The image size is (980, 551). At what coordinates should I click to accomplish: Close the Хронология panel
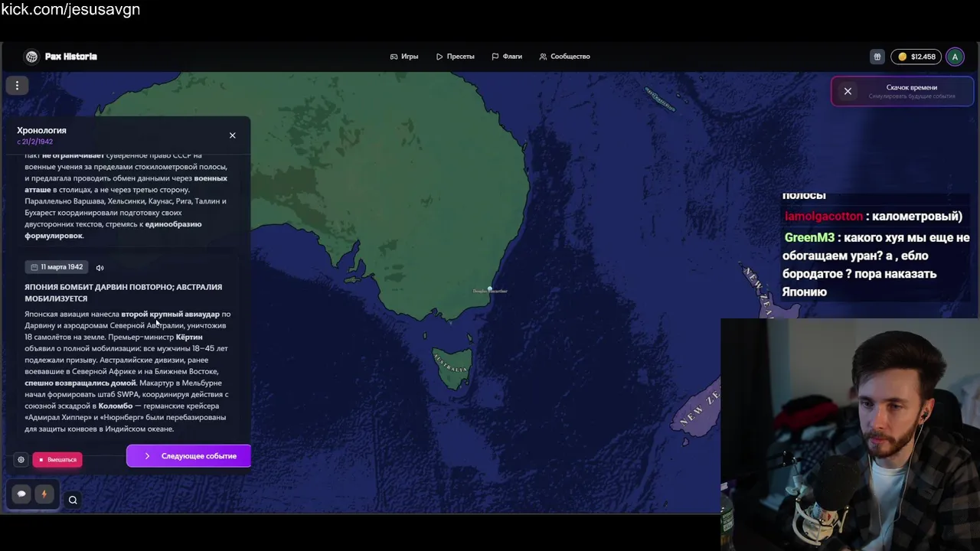click(x=233, y=135)
